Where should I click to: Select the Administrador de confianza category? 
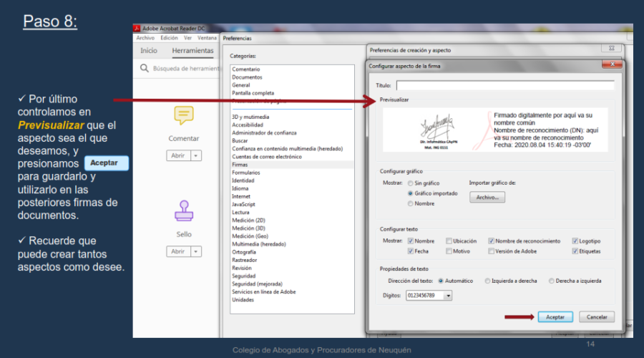264,132
